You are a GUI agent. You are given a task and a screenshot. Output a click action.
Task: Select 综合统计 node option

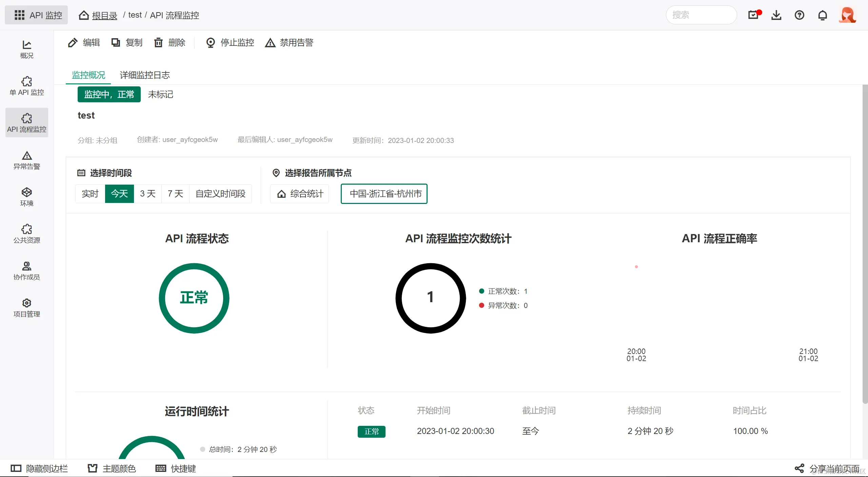click(x=300, y=194)
